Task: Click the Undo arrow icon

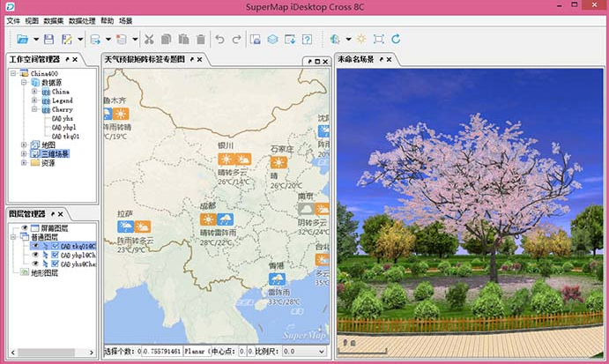Action: click(219, 40)
